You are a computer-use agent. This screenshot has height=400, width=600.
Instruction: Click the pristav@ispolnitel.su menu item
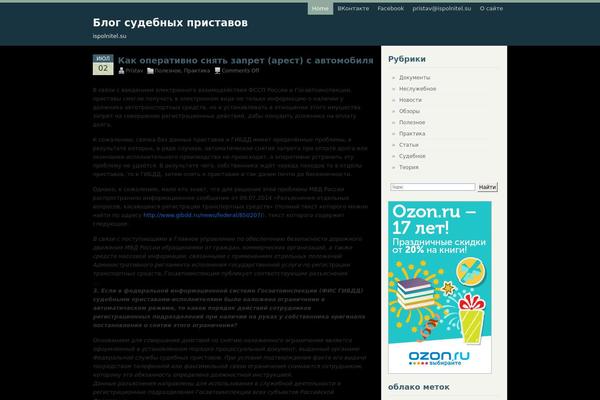[x=442, y=8]
